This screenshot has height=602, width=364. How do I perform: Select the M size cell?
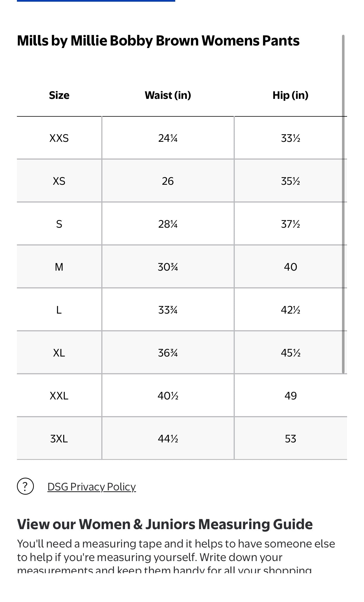59,267
